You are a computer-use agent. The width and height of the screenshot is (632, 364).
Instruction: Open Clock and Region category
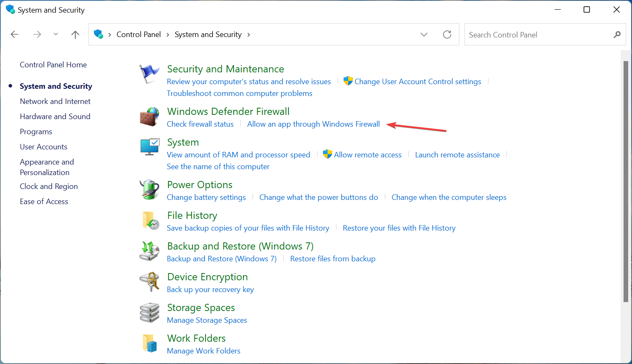point(49,186)
